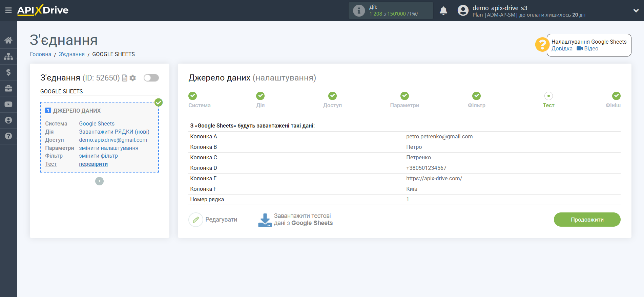
Task: Go to the Дія step
Action: point(260,96)
